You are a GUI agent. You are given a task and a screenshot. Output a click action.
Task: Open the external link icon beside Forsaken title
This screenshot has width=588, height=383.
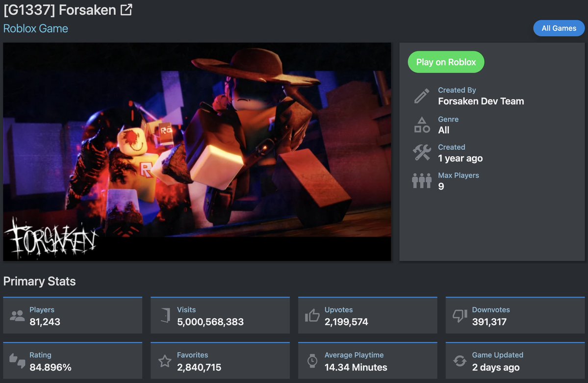coord(127,10)
